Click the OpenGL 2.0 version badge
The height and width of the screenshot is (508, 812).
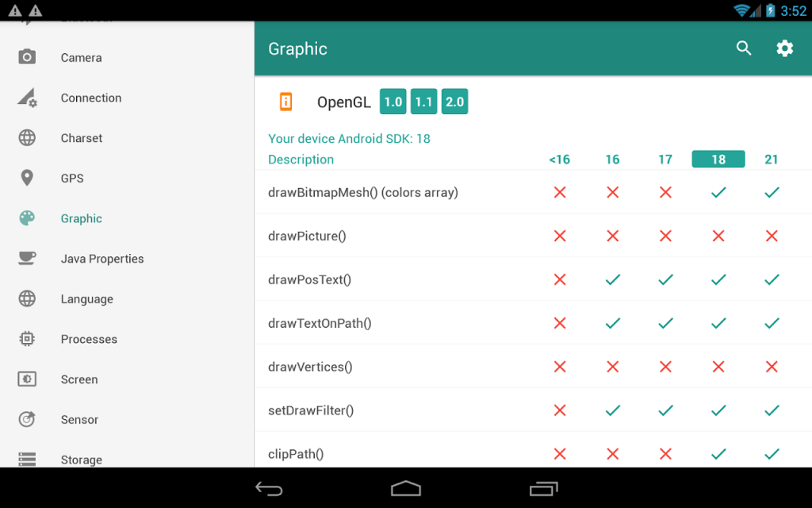[x=454, y=102]
